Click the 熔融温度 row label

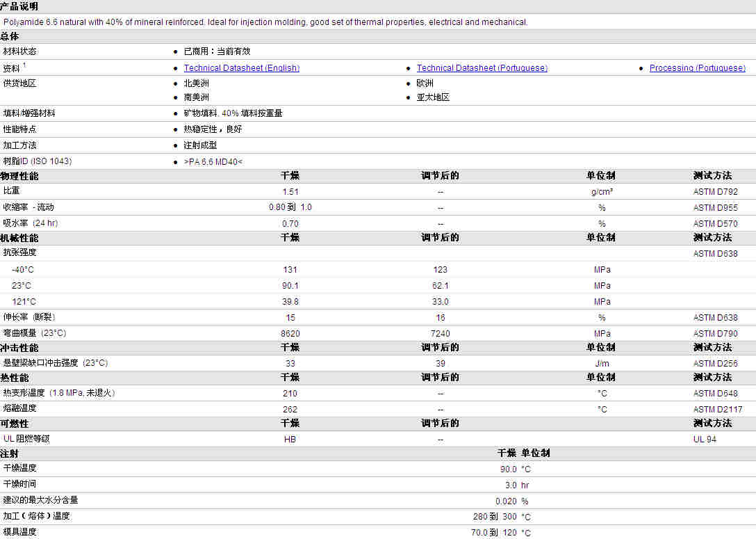point(19,408)
